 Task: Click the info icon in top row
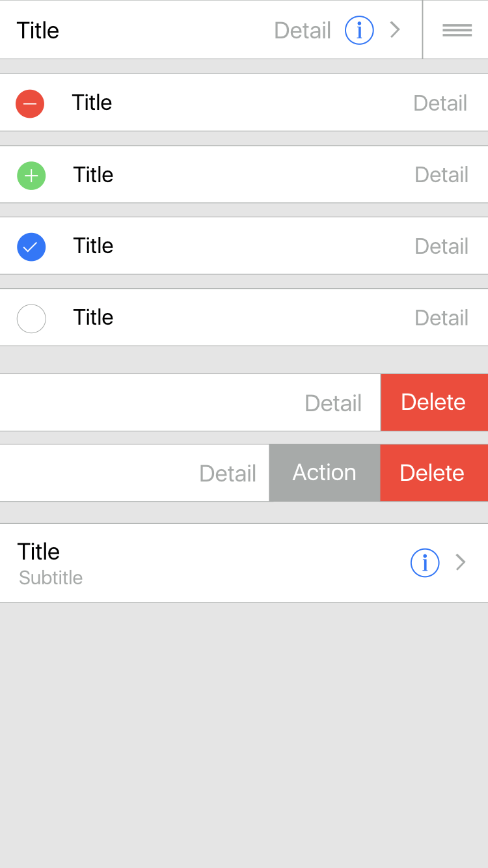[359, 30]
